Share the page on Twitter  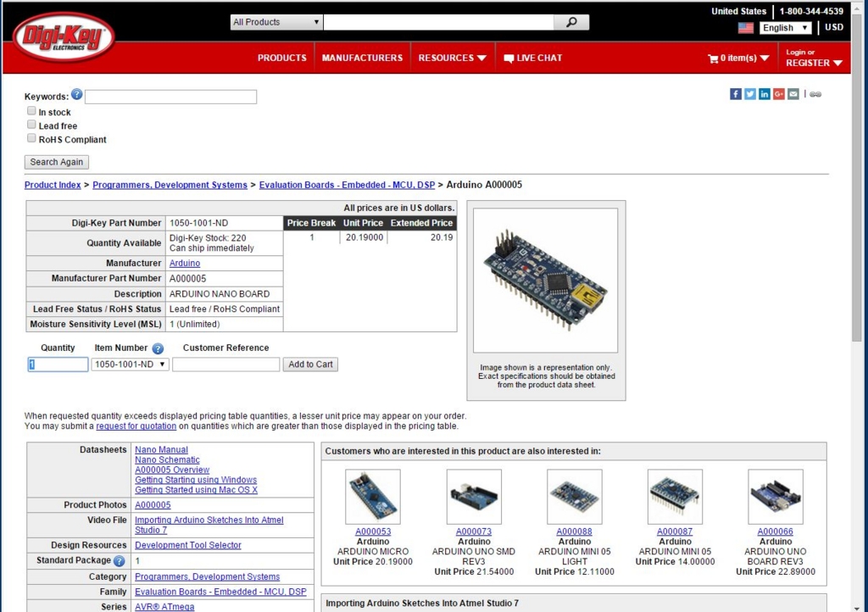point(749,94)
